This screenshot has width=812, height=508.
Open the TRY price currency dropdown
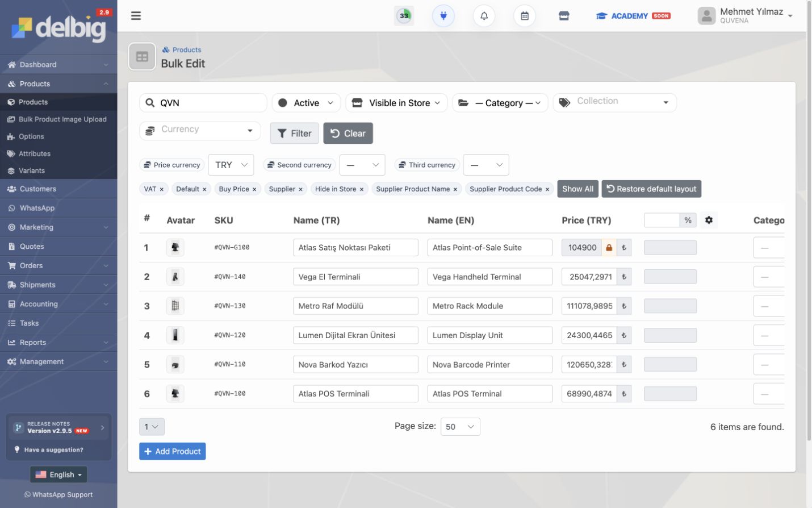(231, 165)
